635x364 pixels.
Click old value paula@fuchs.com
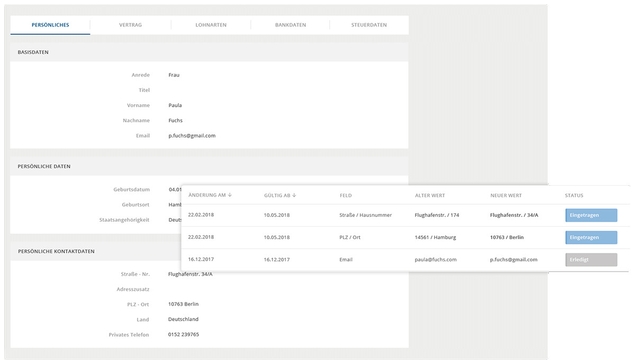(436, 260)
